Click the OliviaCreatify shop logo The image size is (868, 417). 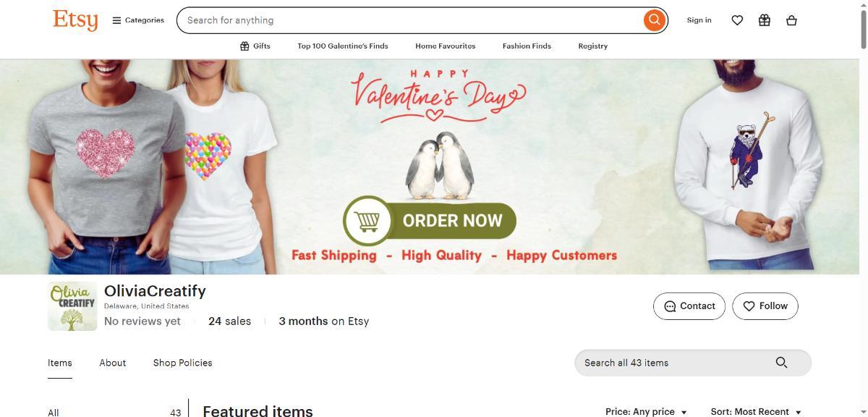72,306
